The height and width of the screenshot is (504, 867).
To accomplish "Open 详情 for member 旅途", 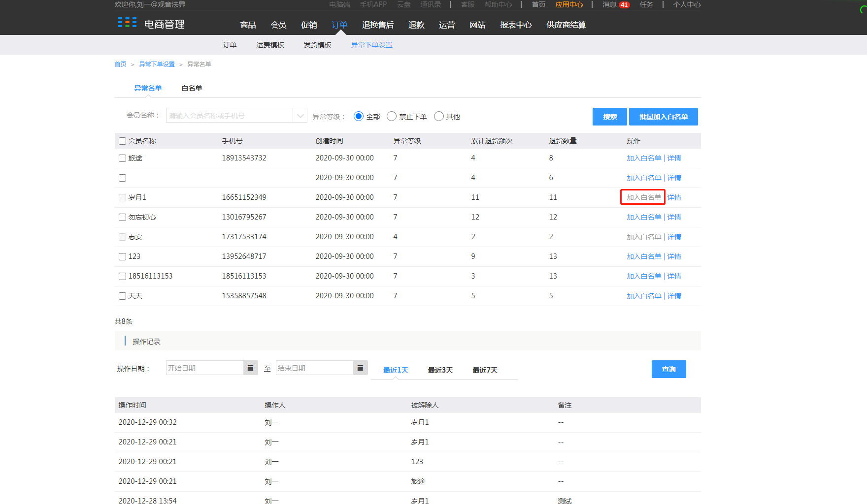I will [x=674, y=158].
